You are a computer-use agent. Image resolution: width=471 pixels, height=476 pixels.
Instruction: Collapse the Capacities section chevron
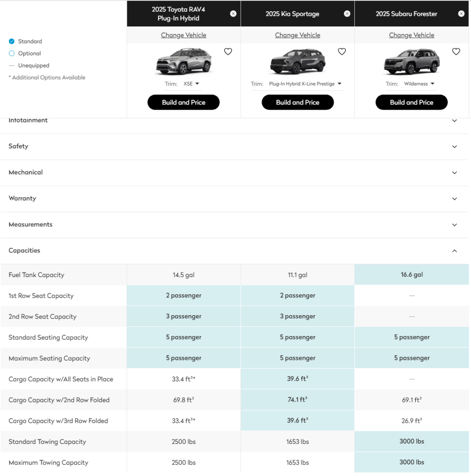pyautogui.click(x=454, y=251)
